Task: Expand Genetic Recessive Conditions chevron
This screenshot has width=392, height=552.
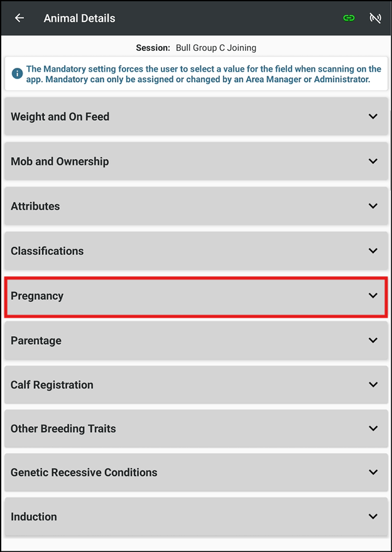Action: [x=373, y=472]
